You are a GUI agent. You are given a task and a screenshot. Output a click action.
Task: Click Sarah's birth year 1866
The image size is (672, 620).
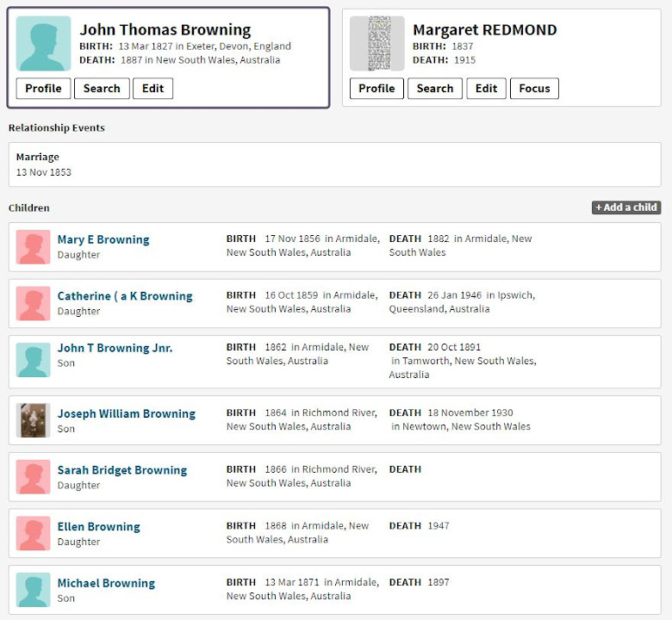point(276,469)
